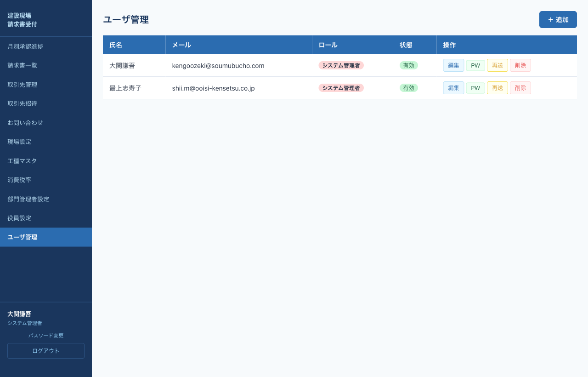Click 編集 for 大関謙吾
Viewport: 588px width, 377px height.
pyautogui.click(x=453, y=65)
